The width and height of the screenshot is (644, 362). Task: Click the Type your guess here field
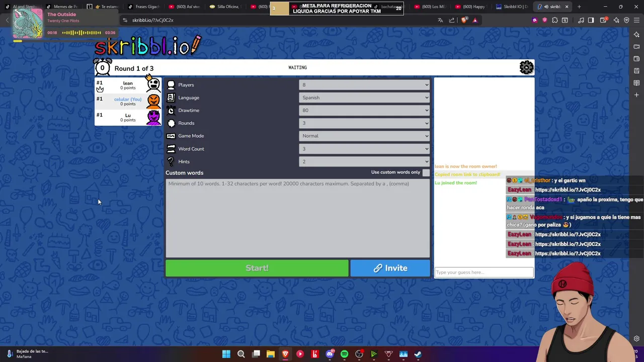tap(484, 273)
